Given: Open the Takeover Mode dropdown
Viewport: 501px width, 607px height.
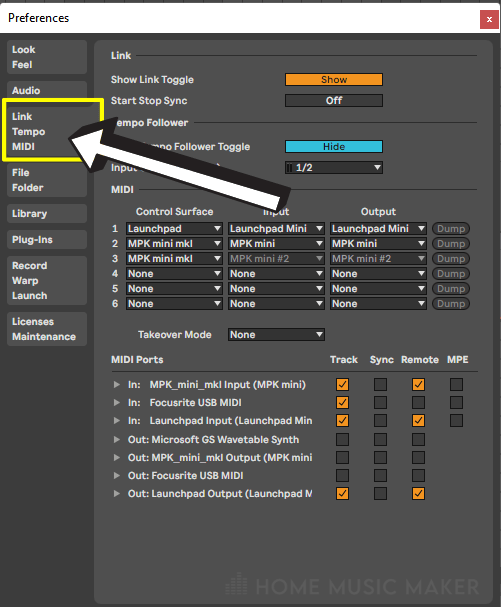Looking at the screenshot, I should tap(276, 334).
